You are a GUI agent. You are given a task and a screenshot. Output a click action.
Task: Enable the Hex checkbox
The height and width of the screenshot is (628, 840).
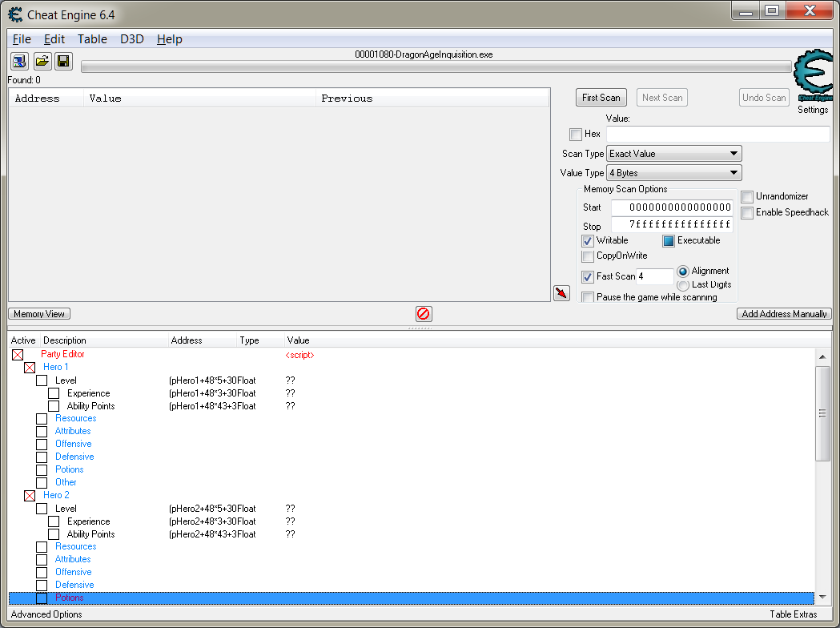click(x=576, y=135)
